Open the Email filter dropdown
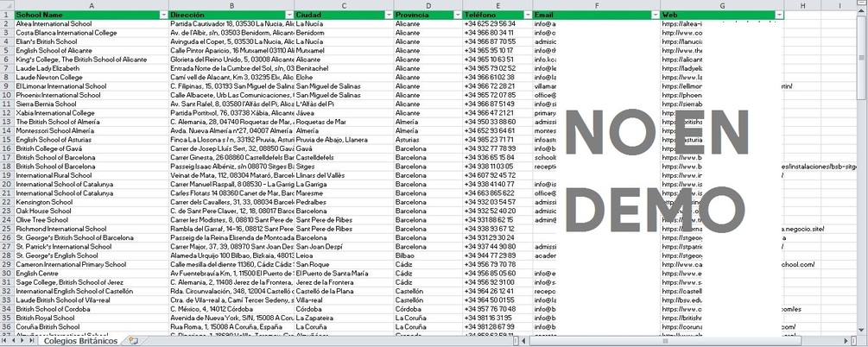This screenshot has height=347, width=868. click(656, 15)
